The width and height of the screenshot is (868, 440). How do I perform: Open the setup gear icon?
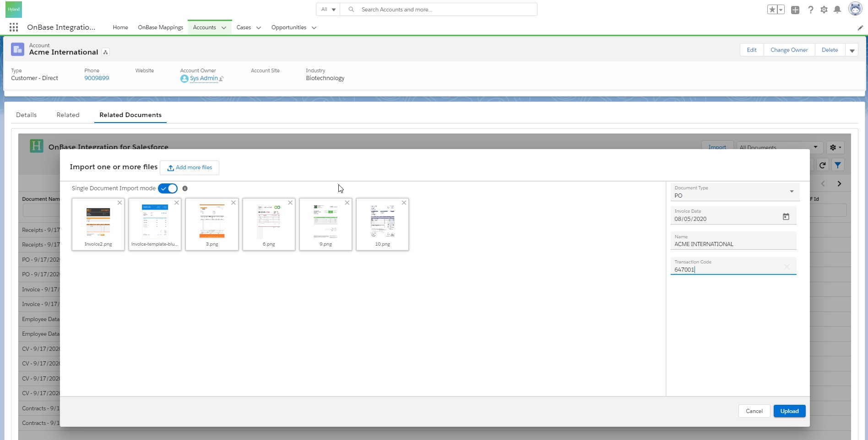[x=824, y=10]
